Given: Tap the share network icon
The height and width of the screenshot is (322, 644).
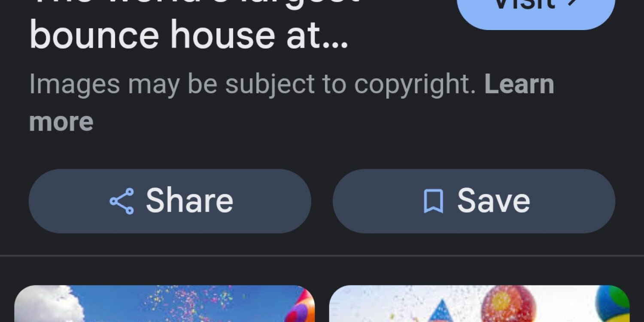Looking at the screenshot, I should pyautogui.click(x=122, y=201).
